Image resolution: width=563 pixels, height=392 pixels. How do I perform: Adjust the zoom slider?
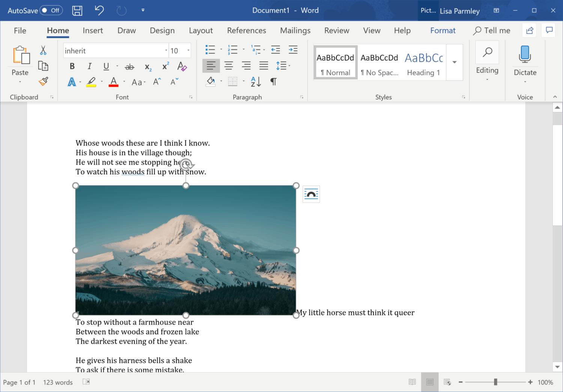(x=496, y=382)
